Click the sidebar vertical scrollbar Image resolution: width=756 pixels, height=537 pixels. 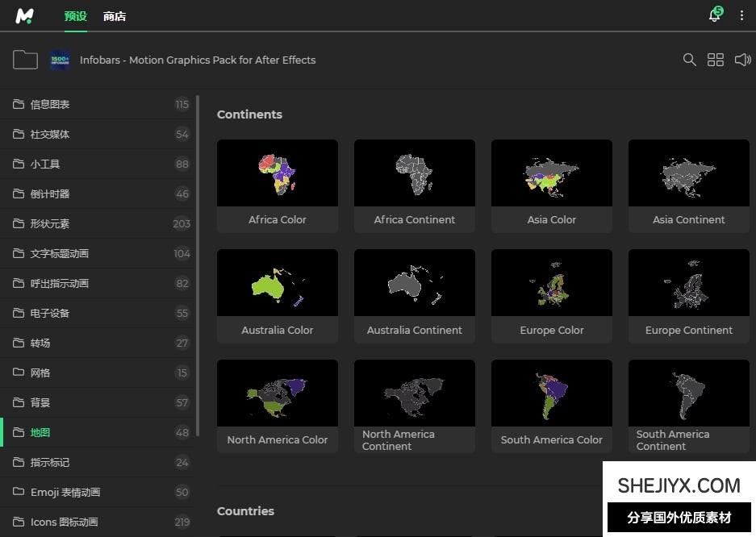(198, 266)
